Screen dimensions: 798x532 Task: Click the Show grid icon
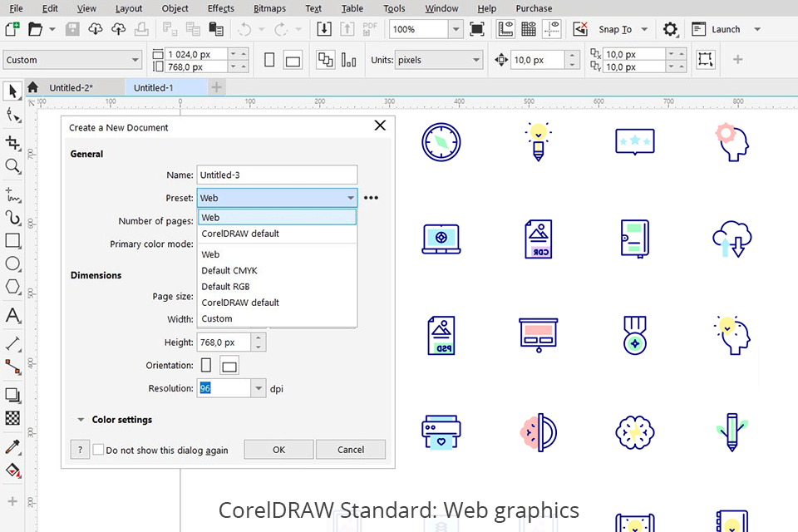click(x=529, y=29)
